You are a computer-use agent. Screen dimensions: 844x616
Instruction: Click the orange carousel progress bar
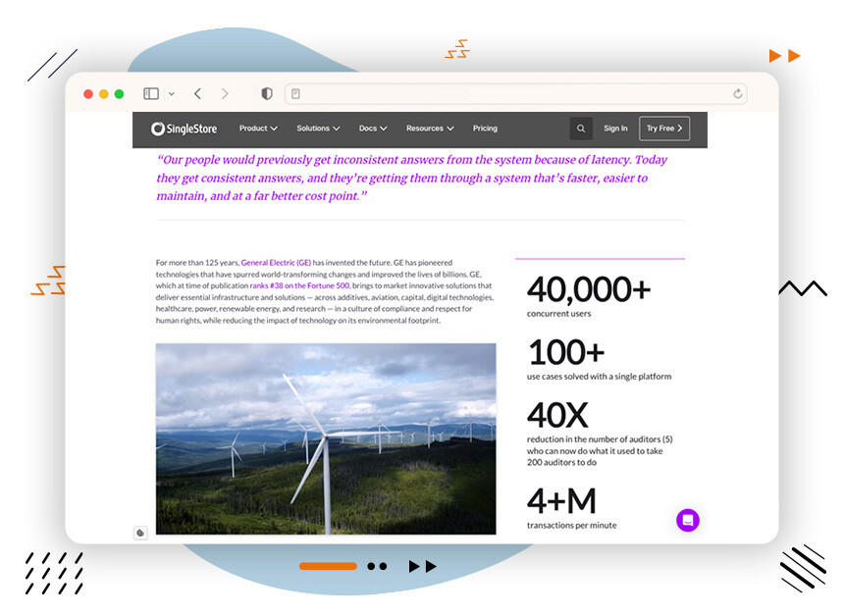coord(328,566)
